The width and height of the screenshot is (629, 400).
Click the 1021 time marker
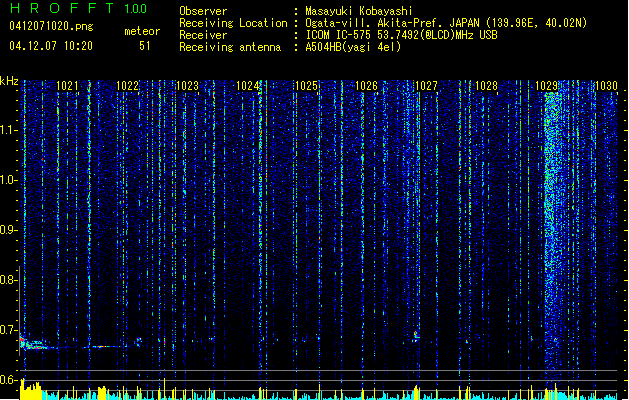(x=67, y=86)
